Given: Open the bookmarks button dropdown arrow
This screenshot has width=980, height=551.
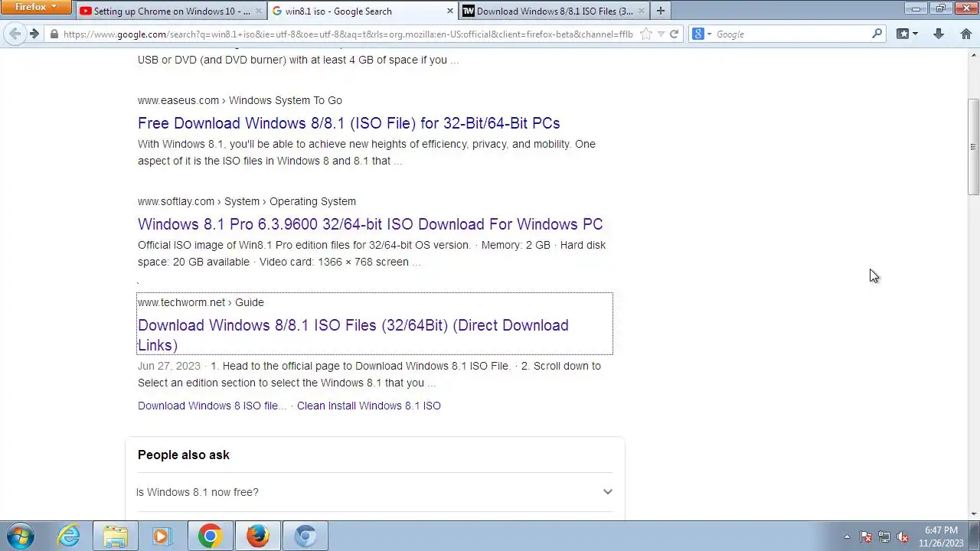Looking at the screenshot, I should [x=915, y=34].
